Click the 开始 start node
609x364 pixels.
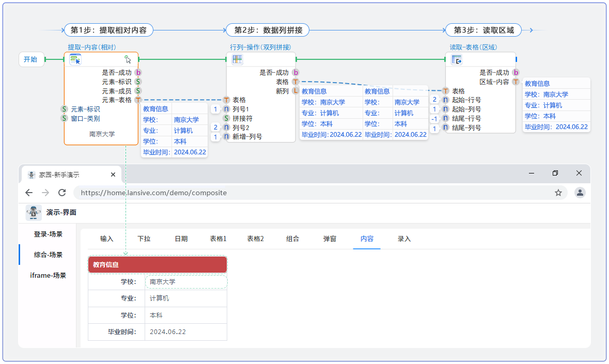point(30,59)
